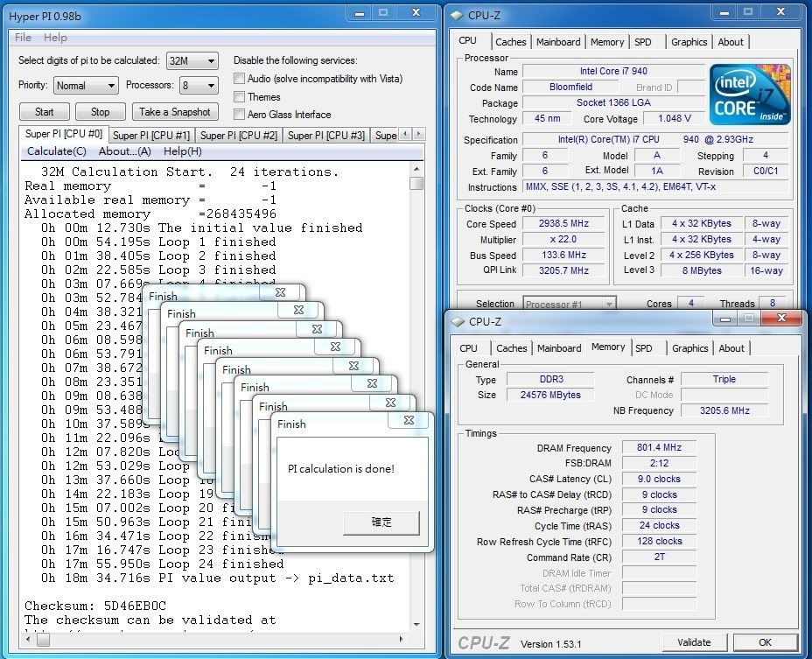Open the digits of pi 32M dropdown
The image size is (812, 659).
pyautogui.click(x=192, y=60)
